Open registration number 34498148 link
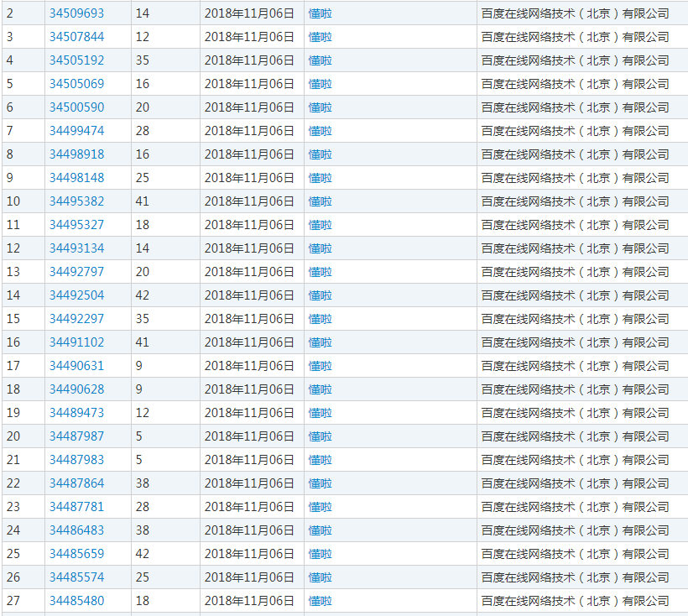The image size is (688, 616). 77,178
